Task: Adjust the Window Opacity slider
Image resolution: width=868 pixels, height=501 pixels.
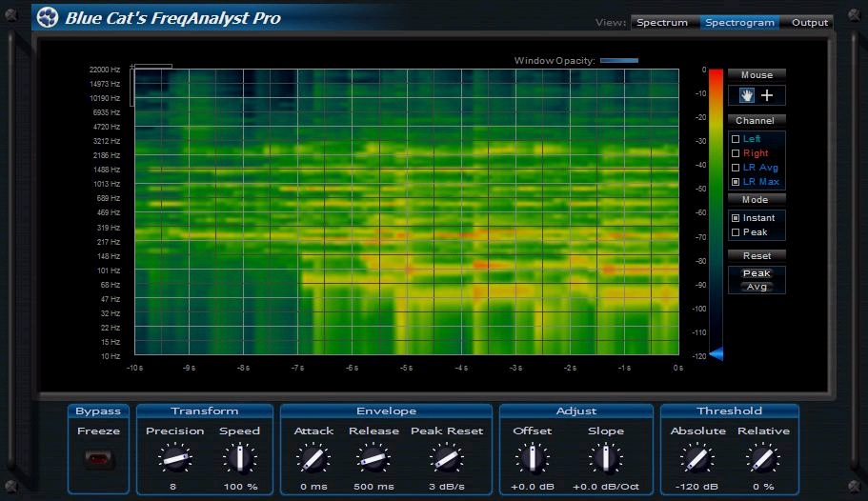Action: tap(619, 60)
